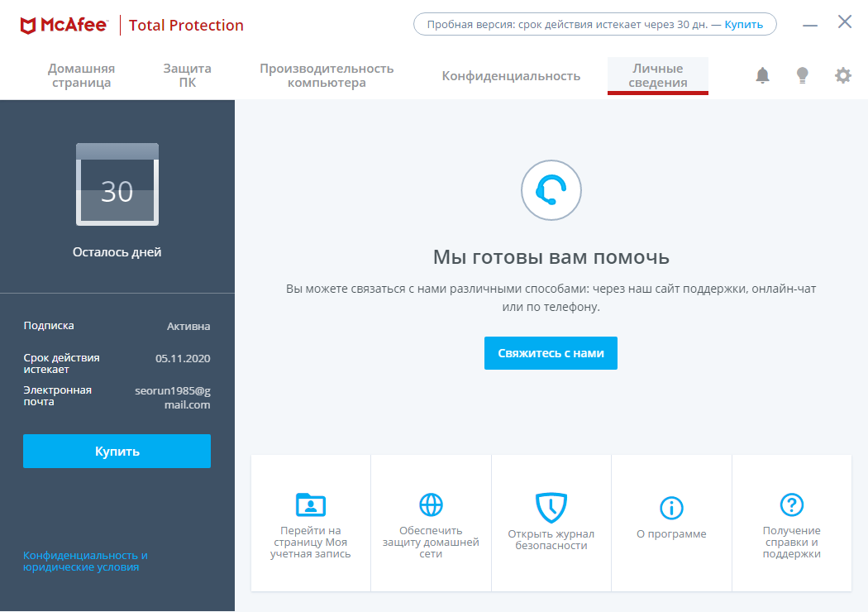Open the Защита ПК tab
The image size is (868, 612).
[187, 75]
